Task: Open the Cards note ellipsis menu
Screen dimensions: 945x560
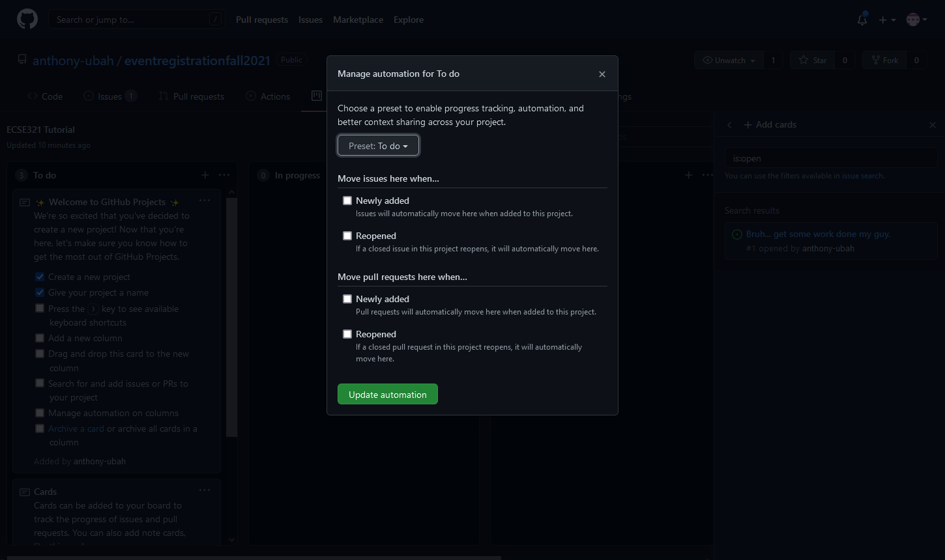Action: pyautogui.click(x=205, y=491)
